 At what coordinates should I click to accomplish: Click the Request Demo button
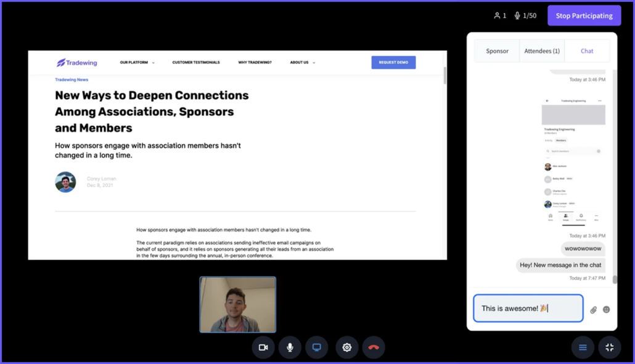(393, 62)
